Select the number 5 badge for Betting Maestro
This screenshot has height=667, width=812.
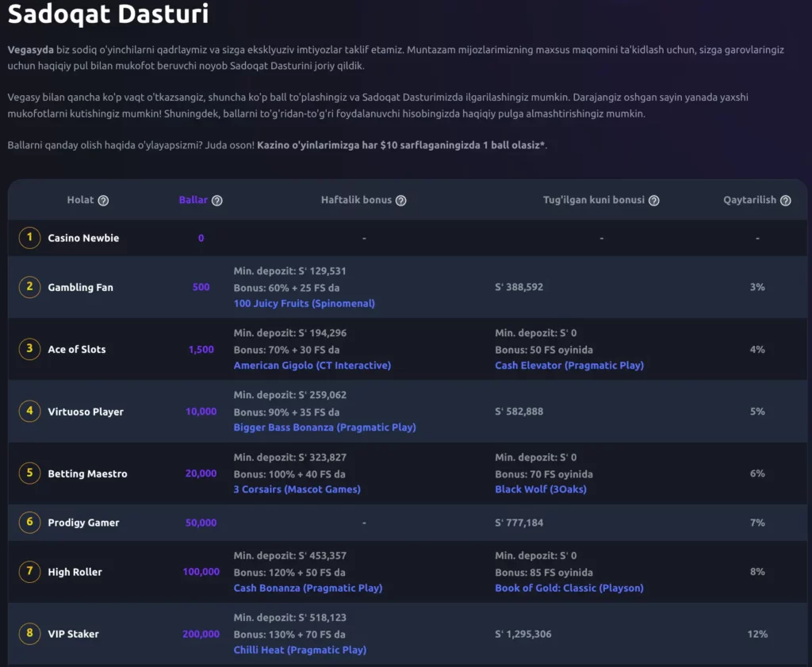pos(29,473)
